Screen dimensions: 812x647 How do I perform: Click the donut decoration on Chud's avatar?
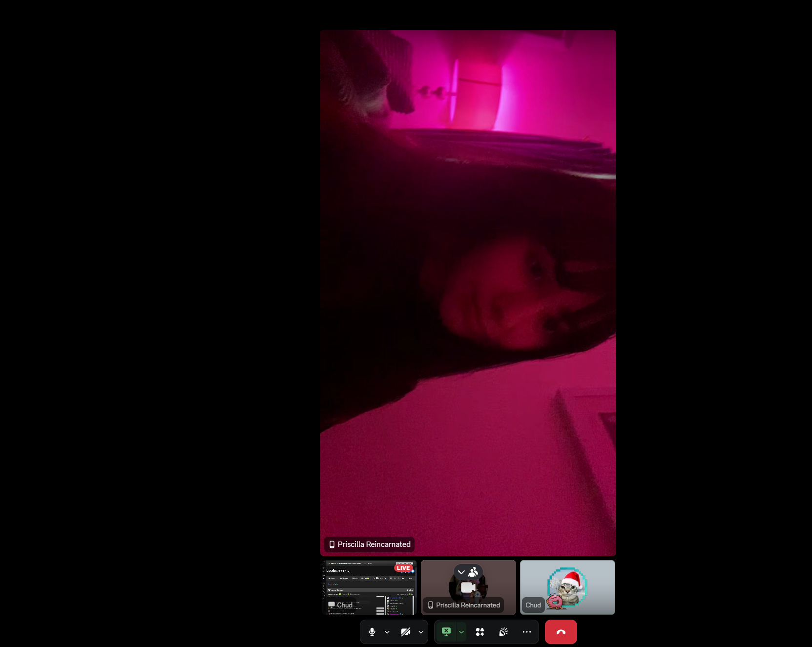pyautogui.click(x=555, y=601)
